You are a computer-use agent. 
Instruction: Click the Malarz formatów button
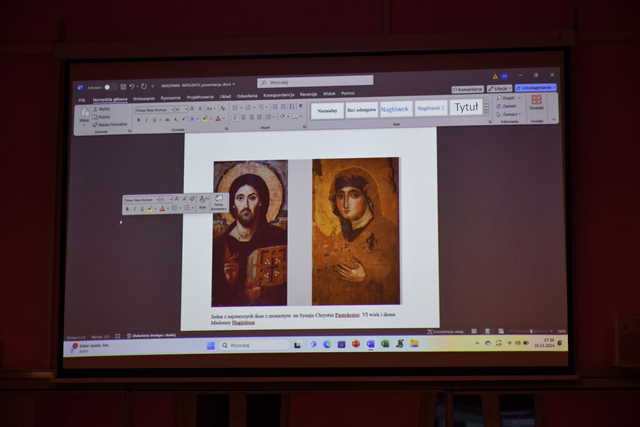[x=110, y=125]
